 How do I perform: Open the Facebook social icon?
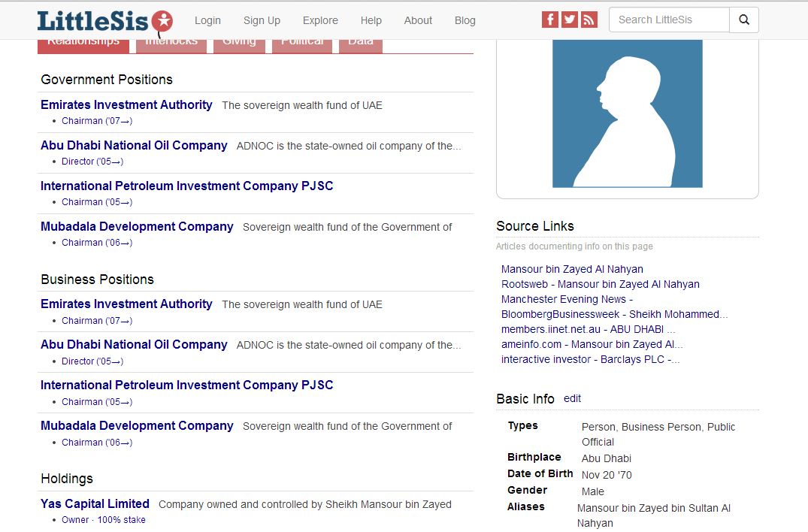(x=550, y=20)
